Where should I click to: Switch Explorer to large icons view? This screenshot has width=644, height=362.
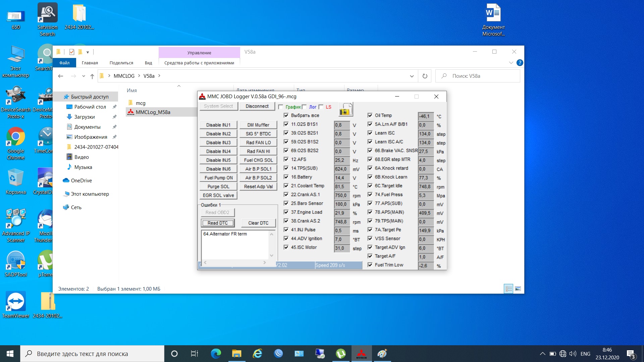(x=518, y=289)
